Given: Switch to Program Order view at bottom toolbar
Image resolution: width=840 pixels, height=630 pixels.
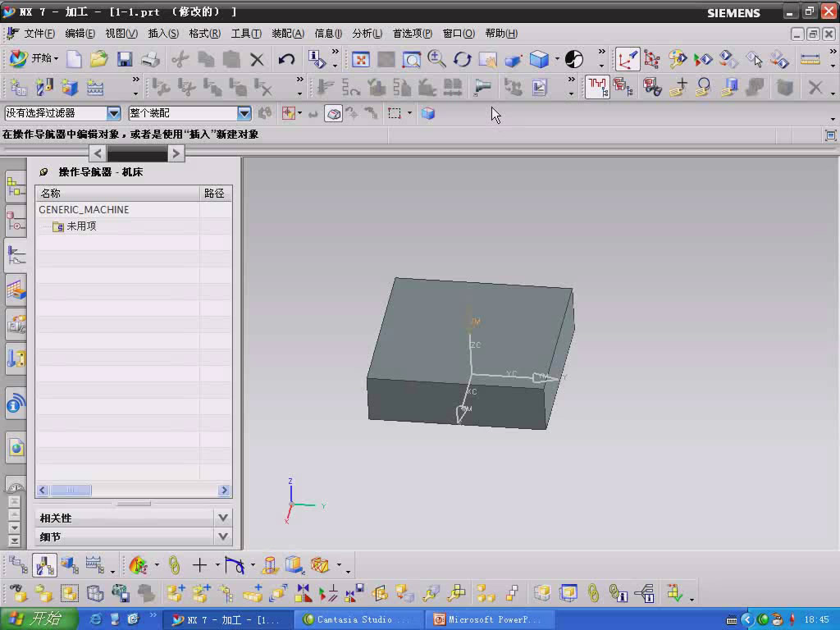Looking at the screenshot, I should tap(18, 564).
